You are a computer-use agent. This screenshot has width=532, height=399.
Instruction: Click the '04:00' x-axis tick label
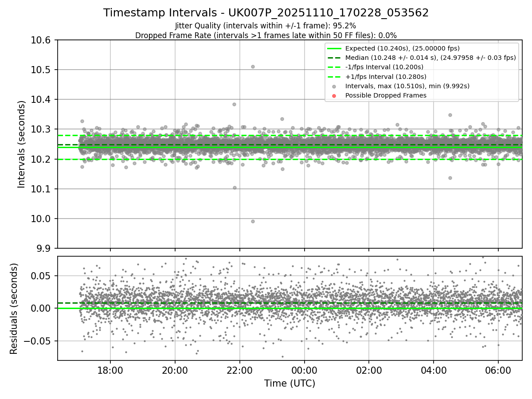(x=434, y=370)
